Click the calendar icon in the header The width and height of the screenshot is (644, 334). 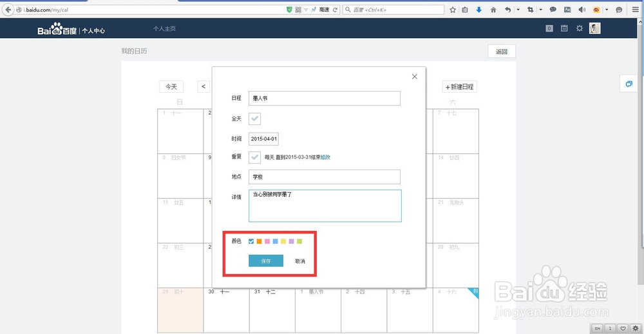tap(564, 28)
